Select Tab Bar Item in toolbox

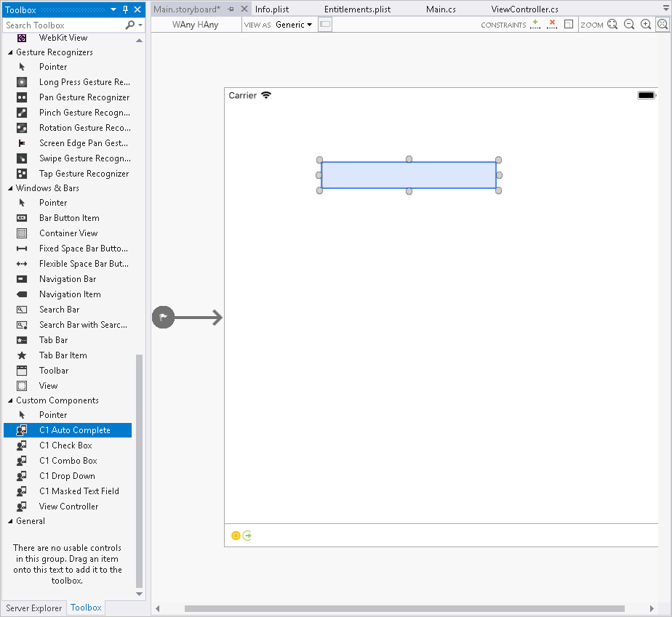coord(63,355)
